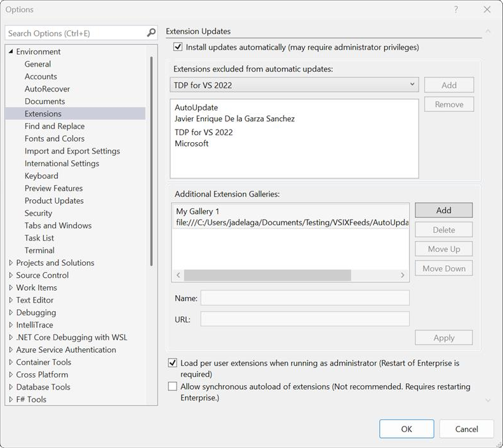Click the search magnifier icon in Search Options
Image resolution: width=503 pixels, height=448 pixels.
[151, 33]
